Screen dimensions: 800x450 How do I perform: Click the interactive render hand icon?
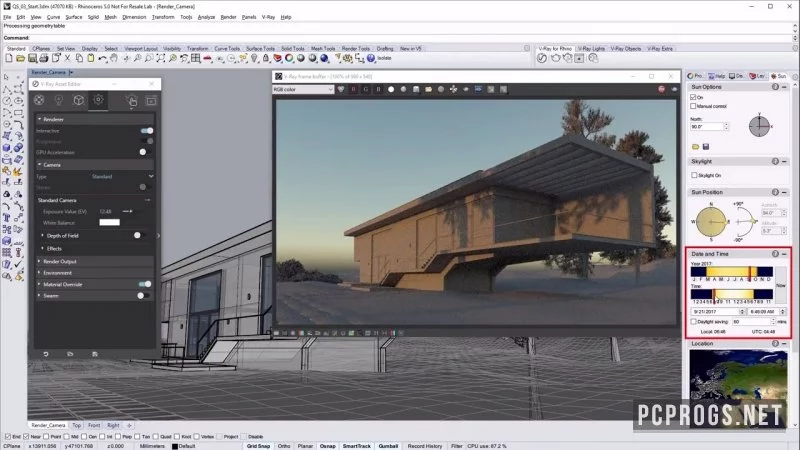(131, 101)
